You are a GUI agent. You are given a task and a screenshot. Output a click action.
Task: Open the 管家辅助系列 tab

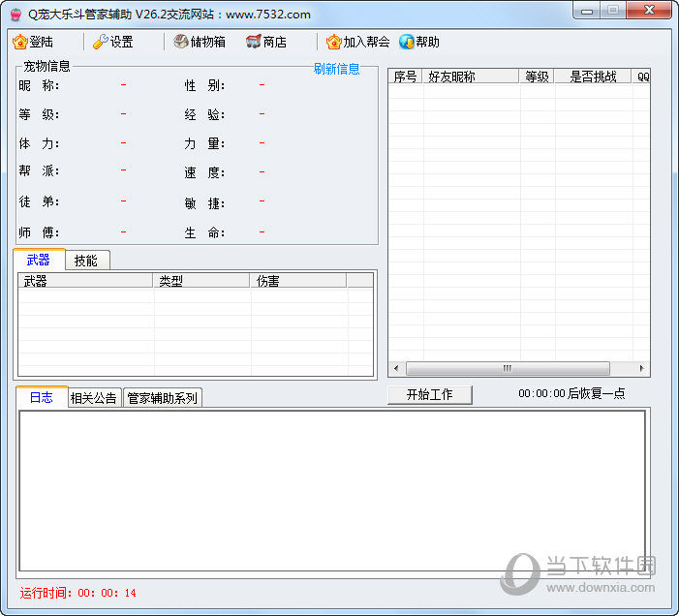[x=162, y=397]
